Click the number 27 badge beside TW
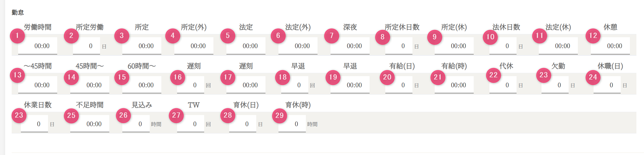 pos(176,115)
